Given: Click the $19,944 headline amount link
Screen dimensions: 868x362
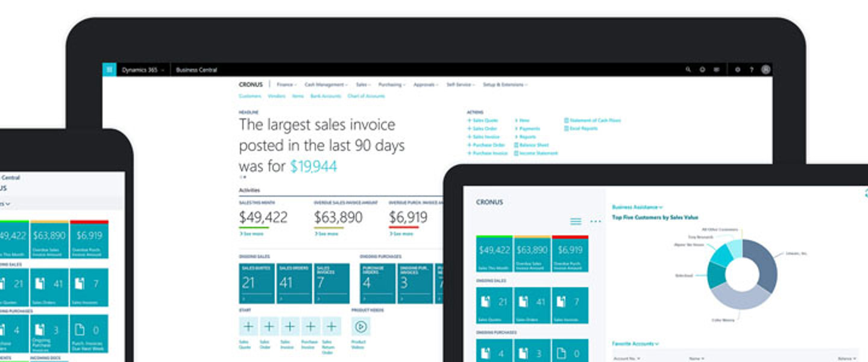Looking at the screenshot, I should 313,167.
